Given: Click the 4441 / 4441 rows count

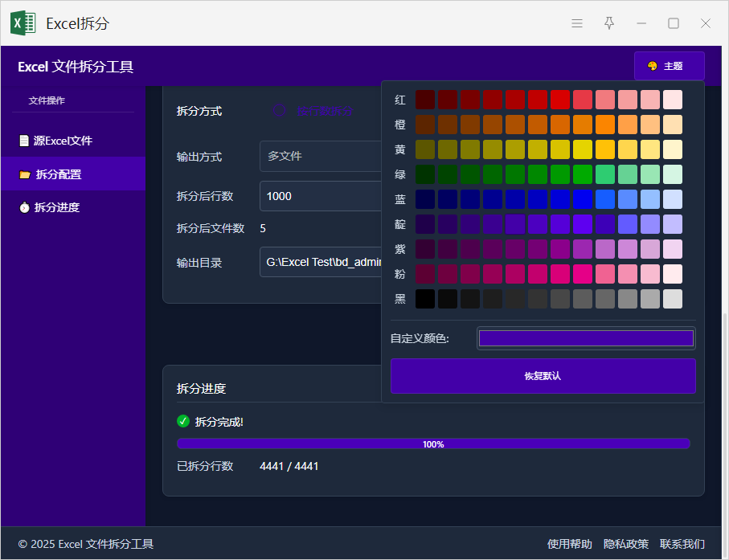Looking at the screenshot, I should point(289,466).
